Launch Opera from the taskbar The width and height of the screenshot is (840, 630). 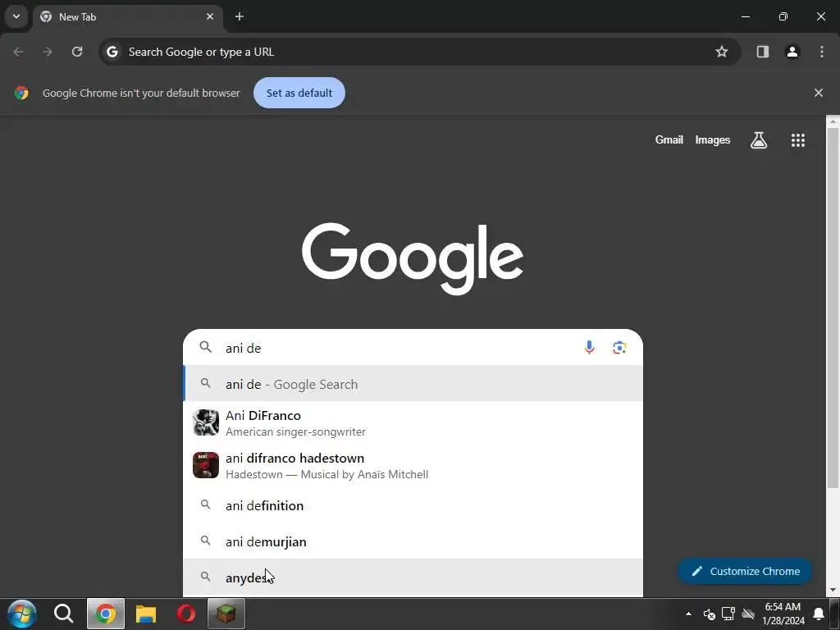click(x=186, y=614)
